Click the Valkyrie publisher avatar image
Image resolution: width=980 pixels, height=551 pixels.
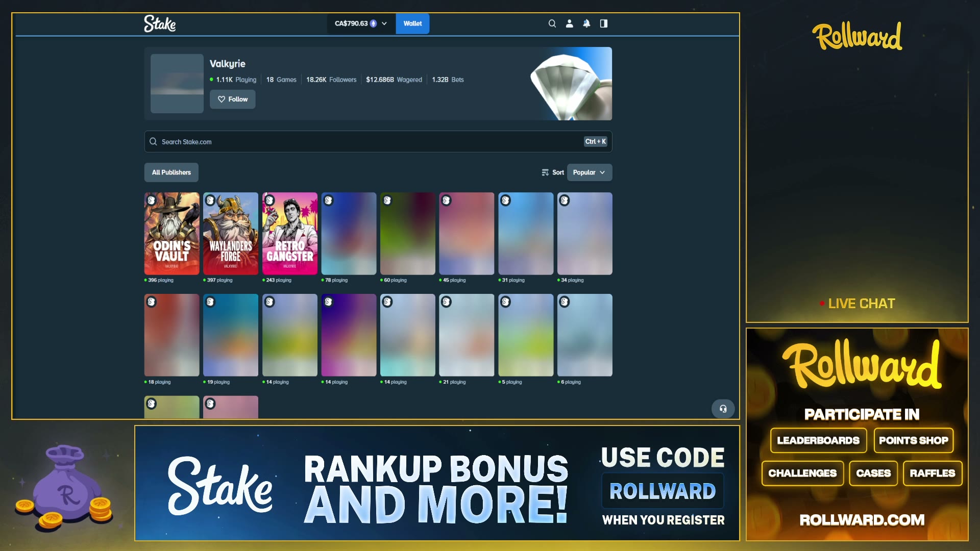click(x=177, y=84)
